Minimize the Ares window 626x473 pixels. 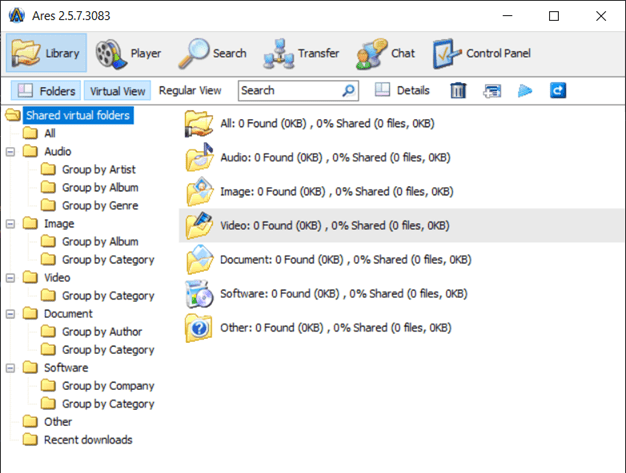pyautogui.click(x=507, y=16)
